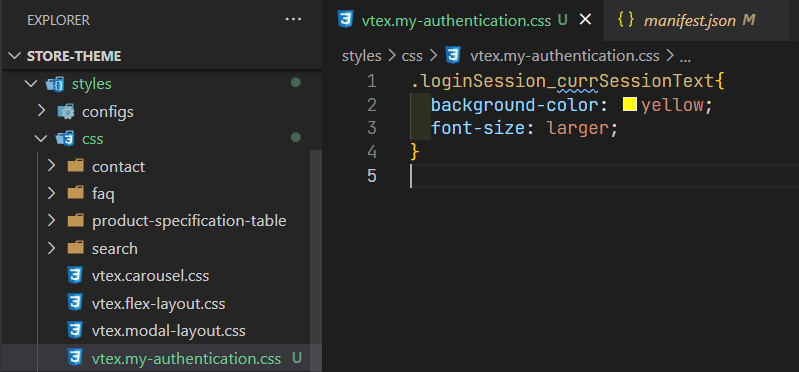Collapse the STORE-THEME root section
The image size is (799, 372).
15,56
